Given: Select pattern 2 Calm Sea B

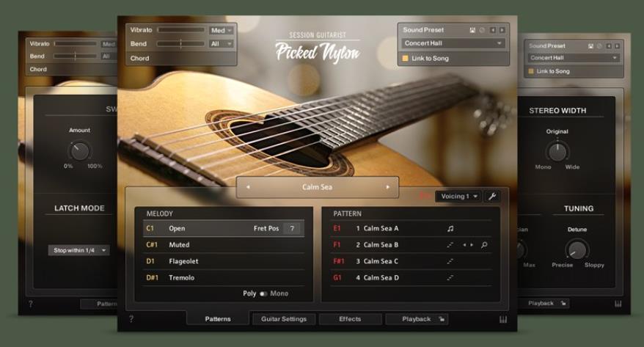Looking at the screenshot, I should (x=411, y=245).
